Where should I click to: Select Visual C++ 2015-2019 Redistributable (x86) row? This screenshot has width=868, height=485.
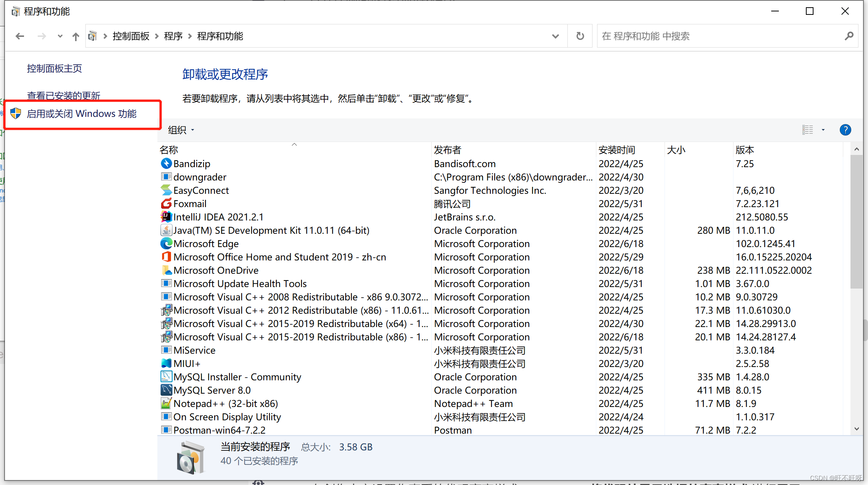[501, 337]
